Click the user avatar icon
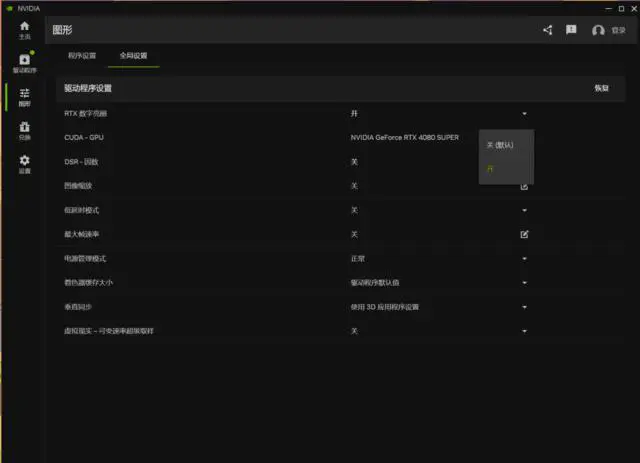Screen dimensions: 640x463 [598, 30]
